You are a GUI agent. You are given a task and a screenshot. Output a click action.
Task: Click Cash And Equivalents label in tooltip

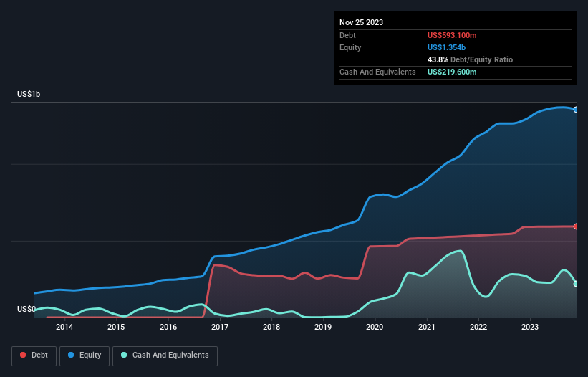377,72
